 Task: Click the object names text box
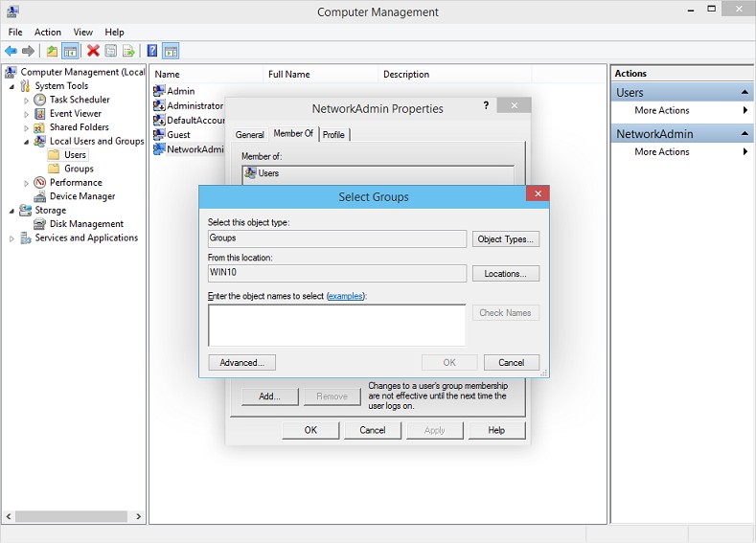point(336,325)
